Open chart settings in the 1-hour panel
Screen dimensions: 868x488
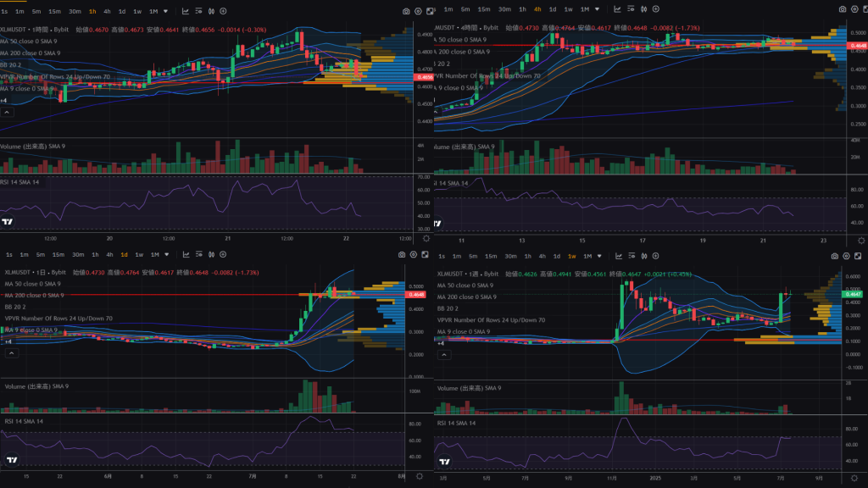coord(418,11)
